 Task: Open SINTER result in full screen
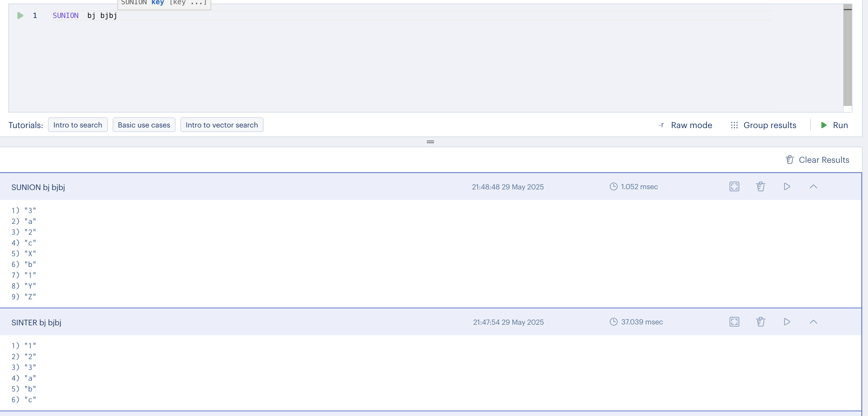click(x=734, y=322)
